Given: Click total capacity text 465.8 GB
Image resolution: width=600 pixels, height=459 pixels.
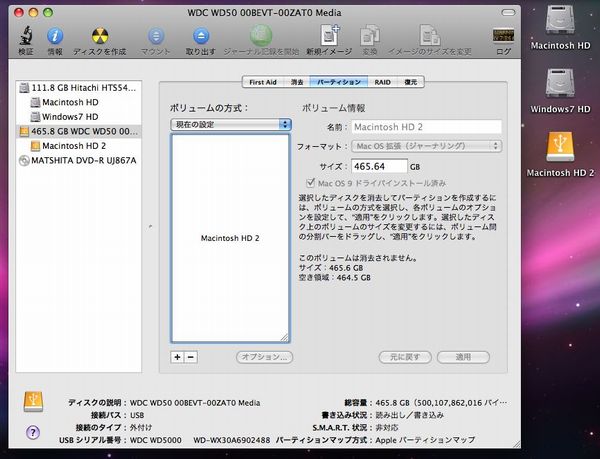Looking at the screenshot, I should tap(392, 403).
